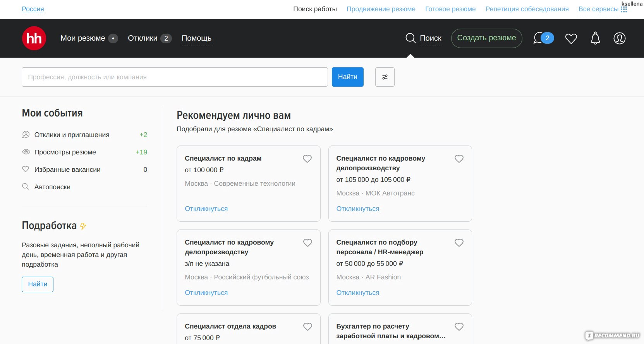Open Специалист отдела кадров vacancy title

click(x=230, y=326)
